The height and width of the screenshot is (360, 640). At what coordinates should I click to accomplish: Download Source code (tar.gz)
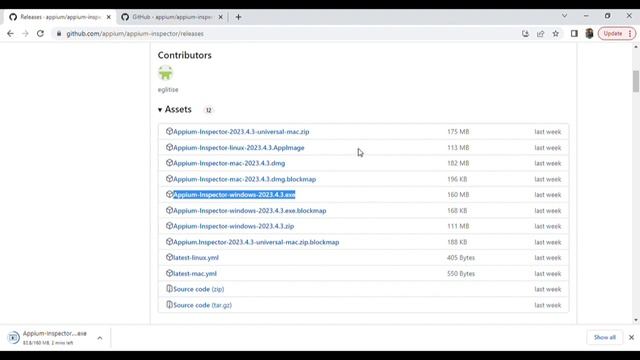click(202, 305)
